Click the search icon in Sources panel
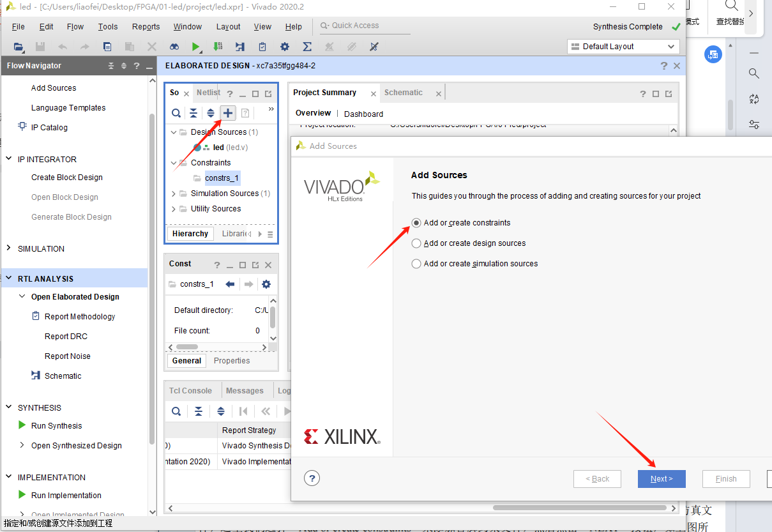The width and height of the screenshot is (772, 532). (176, 113)
